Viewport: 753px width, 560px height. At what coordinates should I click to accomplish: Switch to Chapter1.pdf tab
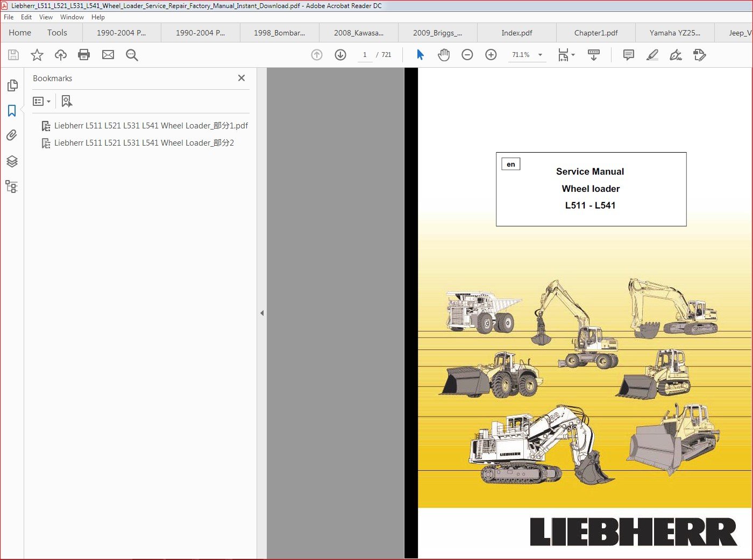(x=596, y=33)
